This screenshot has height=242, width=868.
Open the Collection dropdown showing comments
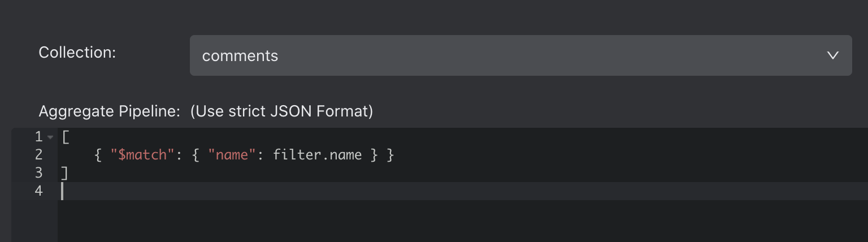point(520,55)
